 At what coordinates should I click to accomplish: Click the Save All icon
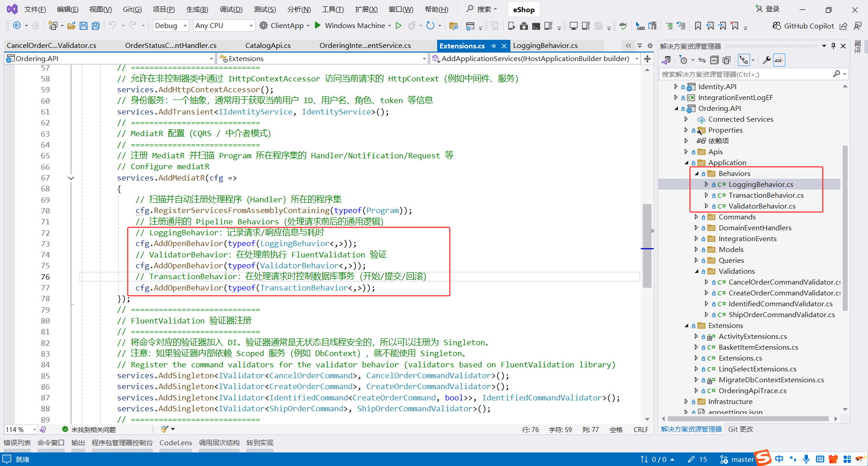click(x=96, y=26)
